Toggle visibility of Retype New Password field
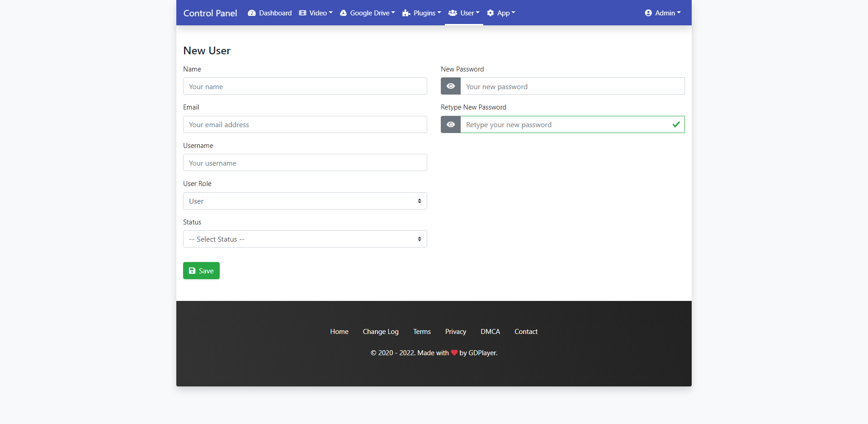The image size is (868, 424). 451,124
